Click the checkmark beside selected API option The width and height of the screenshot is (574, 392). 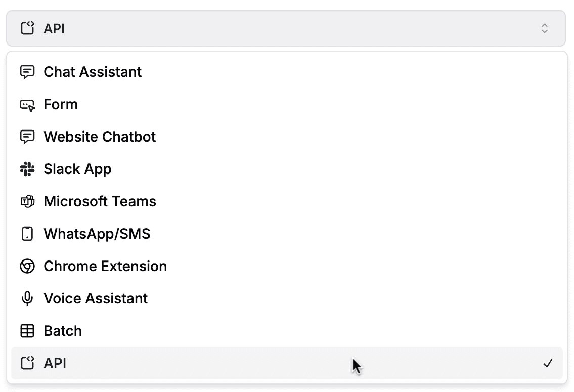[x=548, y=363]
